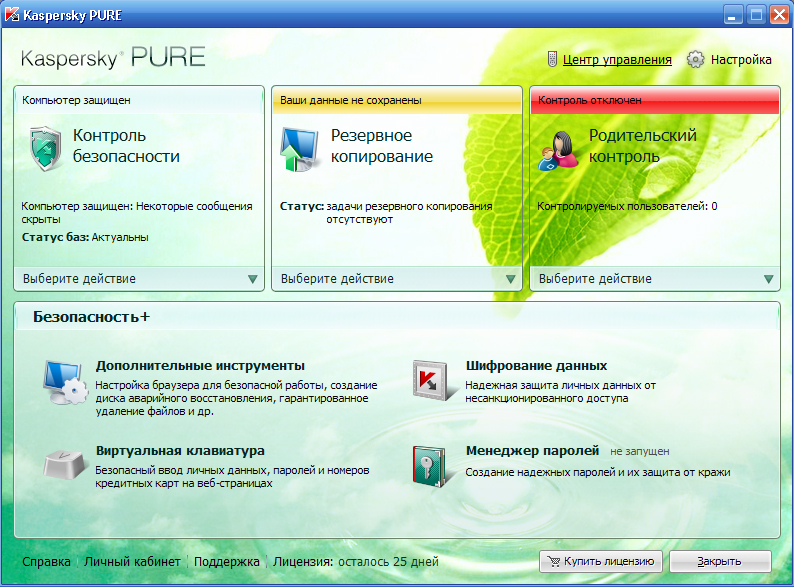Screen dimensions: 794x587
Task: Click 'Некоторые сообщения скрыты' status text
Action: [137, 213]
